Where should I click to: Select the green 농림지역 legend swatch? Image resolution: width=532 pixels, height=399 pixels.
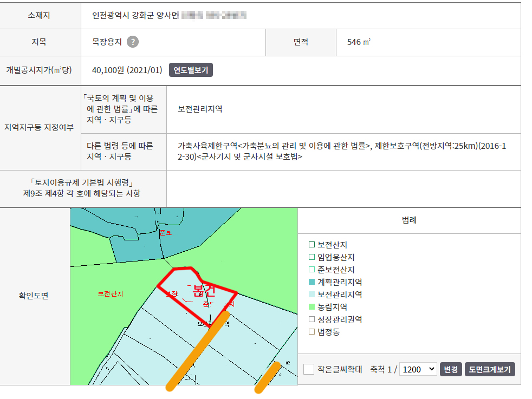(312, 307)
